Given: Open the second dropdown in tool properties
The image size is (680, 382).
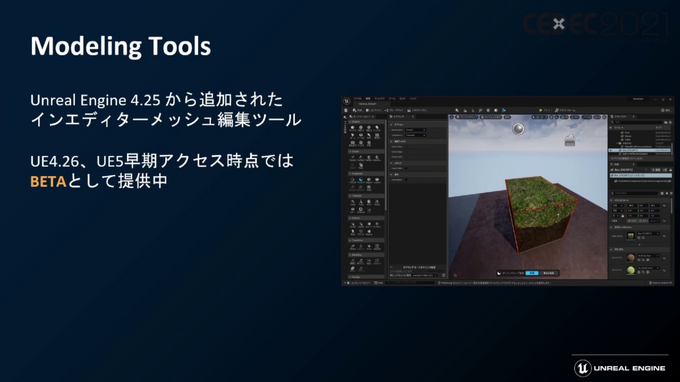Looking at the screenshot, I should click(415, 135).
